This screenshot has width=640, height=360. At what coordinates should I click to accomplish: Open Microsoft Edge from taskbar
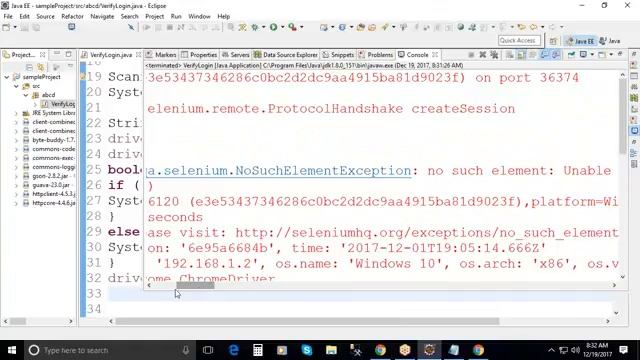[x=233, y=350]
